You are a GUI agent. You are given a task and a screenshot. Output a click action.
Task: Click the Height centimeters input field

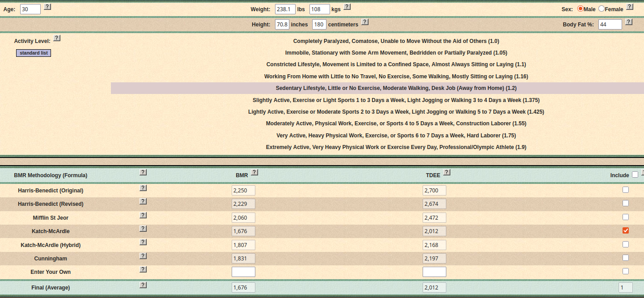click(x=319, y=24)
